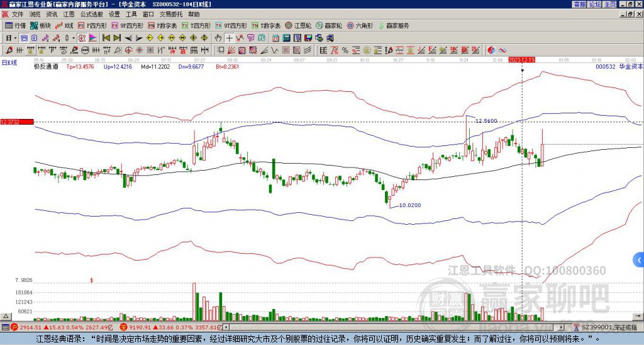The image size is (644, 345).
Task: Open the calendar icon tool
Action: [x=275, y=38]
